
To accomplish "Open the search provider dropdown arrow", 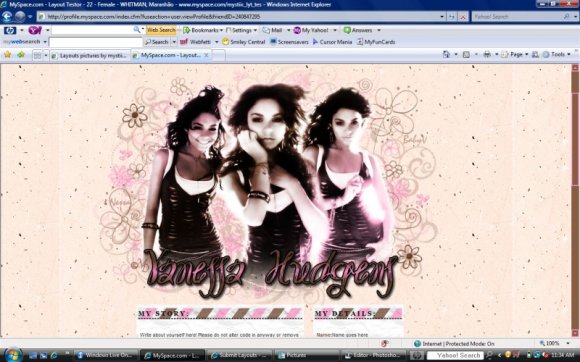I will [x=575, y=17].
